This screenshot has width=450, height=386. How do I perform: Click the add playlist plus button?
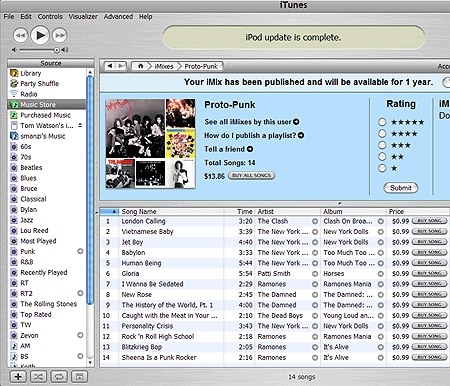click(x=18, y=377)
